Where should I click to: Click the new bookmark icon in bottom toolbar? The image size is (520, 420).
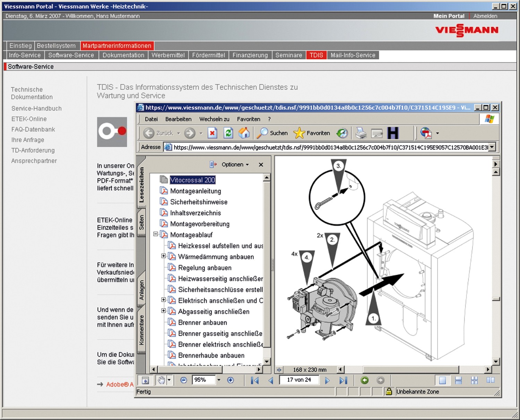tap(146, 380)
